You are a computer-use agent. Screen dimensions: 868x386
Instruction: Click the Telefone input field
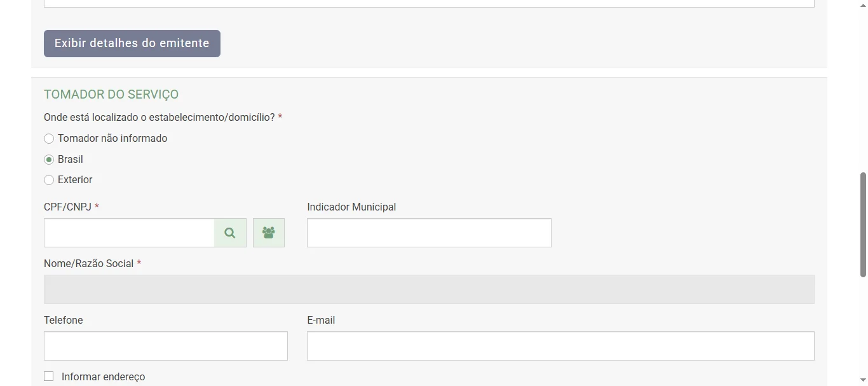pos(165,346)
